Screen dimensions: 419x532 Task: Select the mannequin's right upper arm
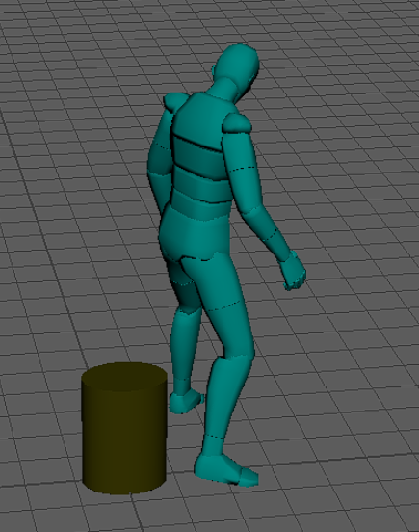242,173
